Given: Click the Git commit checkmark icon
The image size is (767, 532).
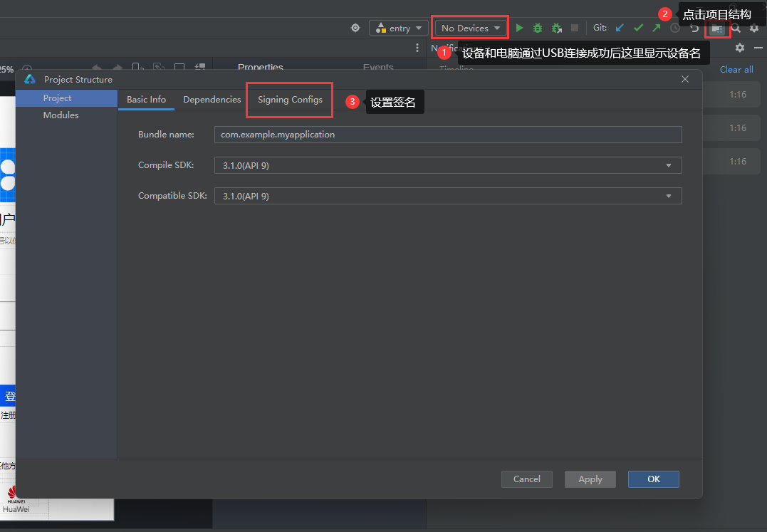Looking at the screenshot, I should (638, 28).
